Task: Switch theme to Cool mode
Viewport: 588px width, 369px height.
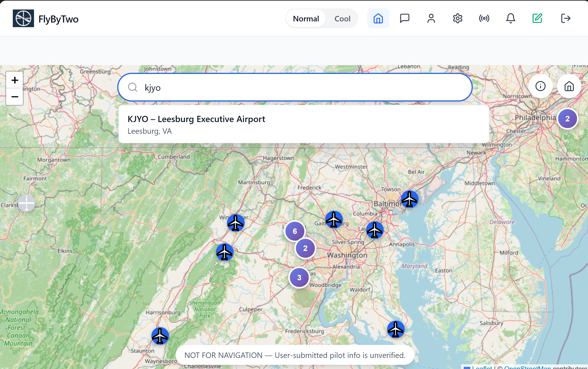Action: 342,19
